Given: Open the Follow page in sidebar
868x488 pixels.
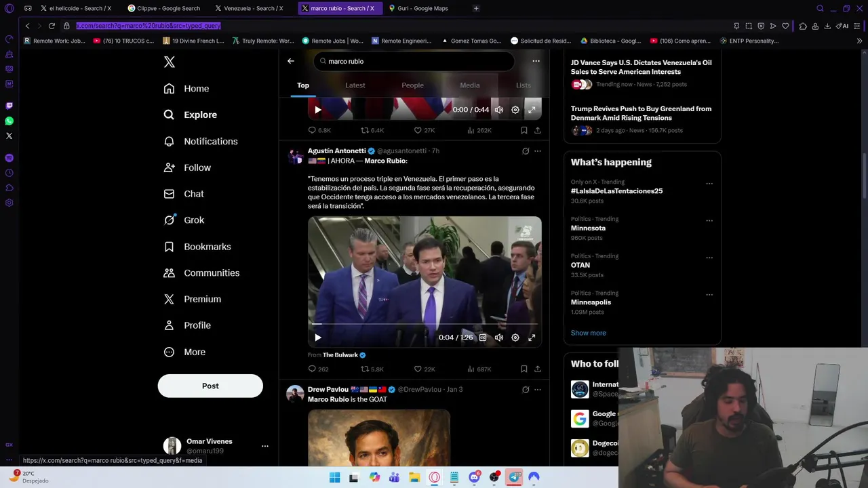Looking at the screenshot, I should (x=187, y=167).
